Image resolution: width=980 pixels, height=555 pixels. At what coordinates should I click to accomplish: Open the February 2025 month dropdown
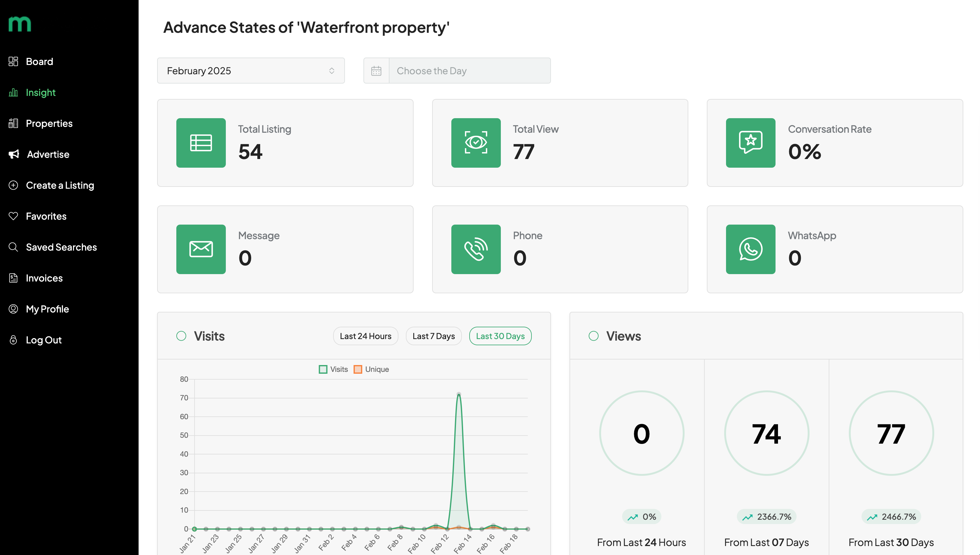[x=251, y=71]
